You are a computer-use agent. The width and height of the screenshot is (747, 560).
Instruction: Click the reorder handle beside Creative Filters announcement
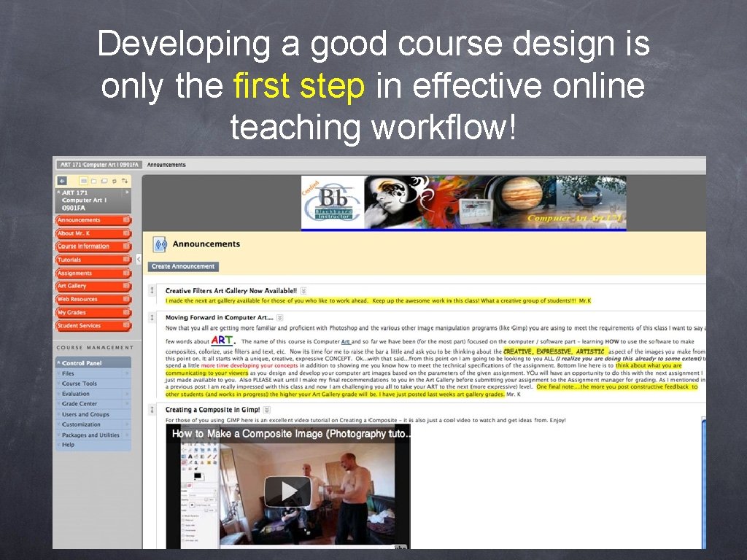pos(152,290)
